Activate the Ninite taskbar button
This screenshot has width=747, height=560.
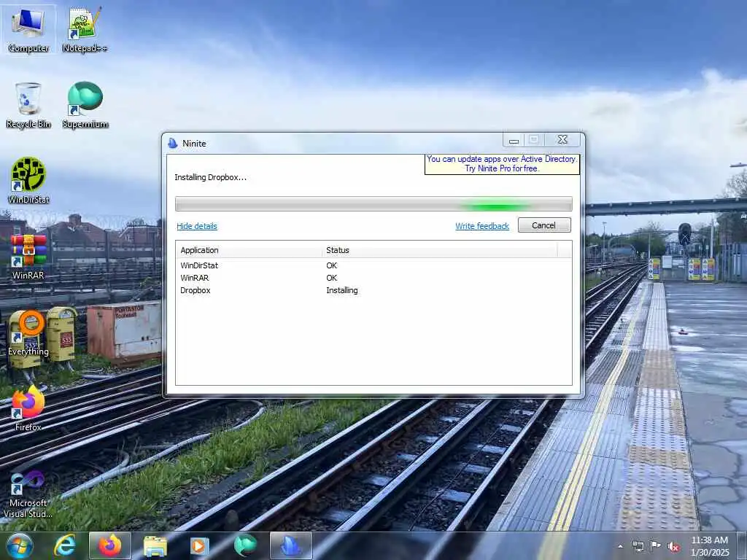click(290, 545)
